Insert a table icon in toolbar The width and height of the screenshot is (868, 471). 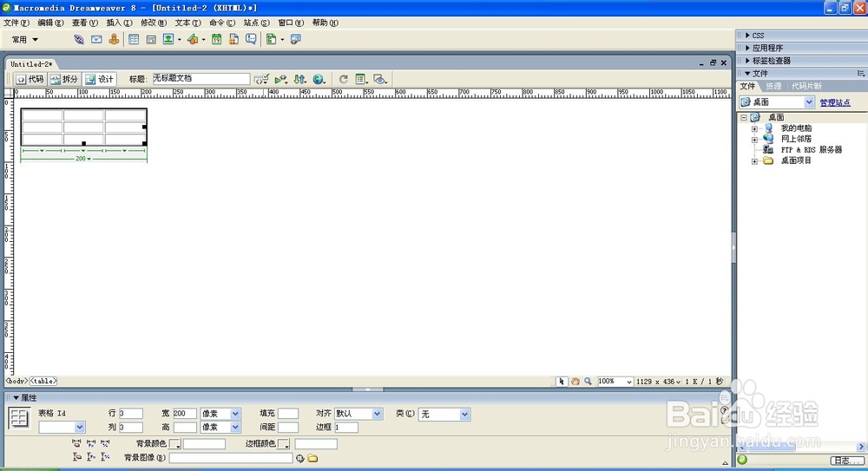point(134,39)
